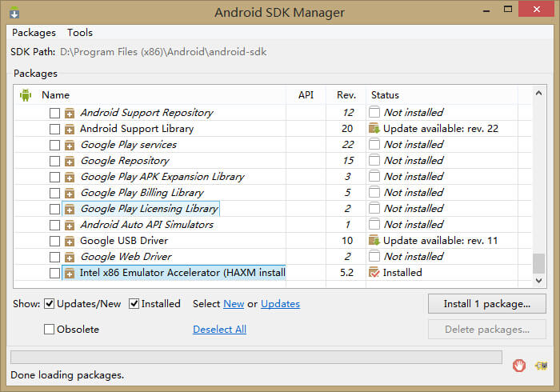Click the package icon beside Intel x86 Emulator Accelerator
Viewport: 560px width, 392px height.
coord(70,274)
